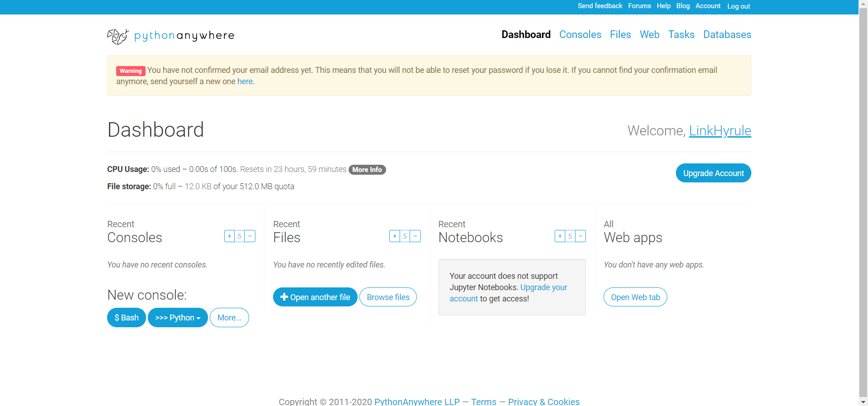Click the scrollbar up arrow
The width and height of the screenshot is (868, 406).
863,4
